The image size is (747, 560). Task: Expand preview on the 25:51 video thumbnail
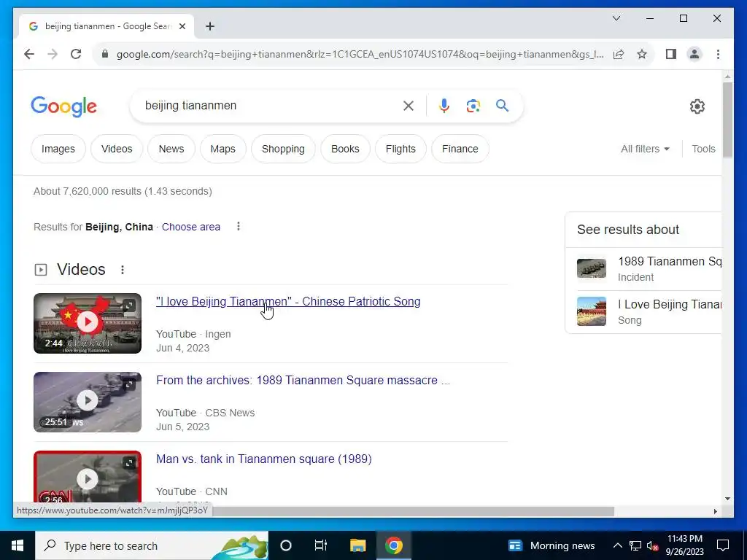[129, 384]
